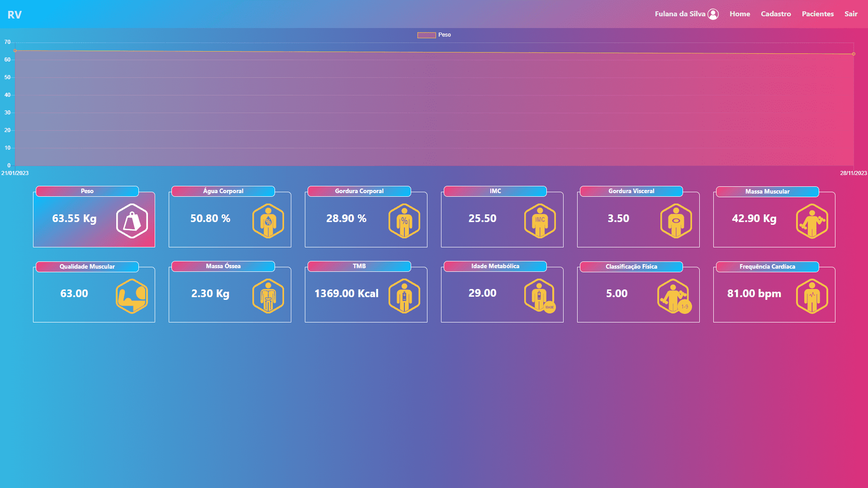Select the Peso card header tab
Image resolution: width=868 pixels, height=488 pixels.
coord(87,191)
